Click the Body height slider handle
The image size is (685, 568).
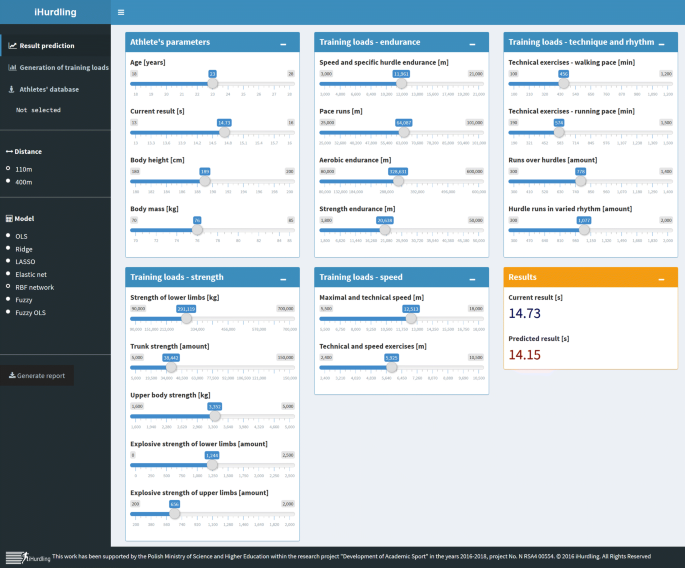(x=205, y=181)
